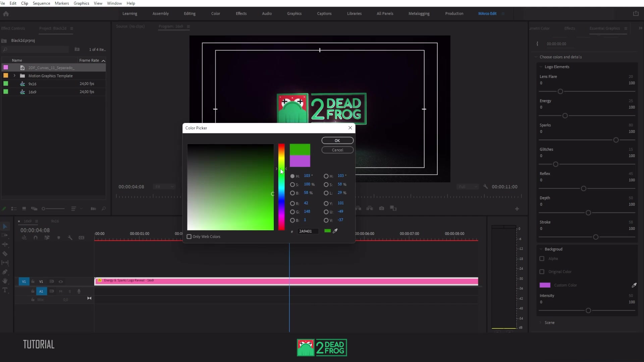Select the Type tool
The image size is (644, 362).
(x=5, y=290)
